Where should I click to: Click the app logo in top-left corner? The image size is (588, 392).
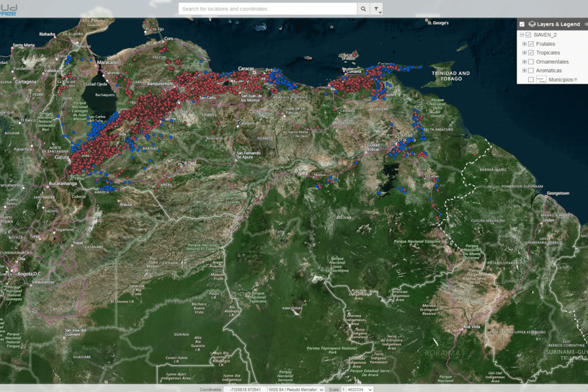click(9, 9)
